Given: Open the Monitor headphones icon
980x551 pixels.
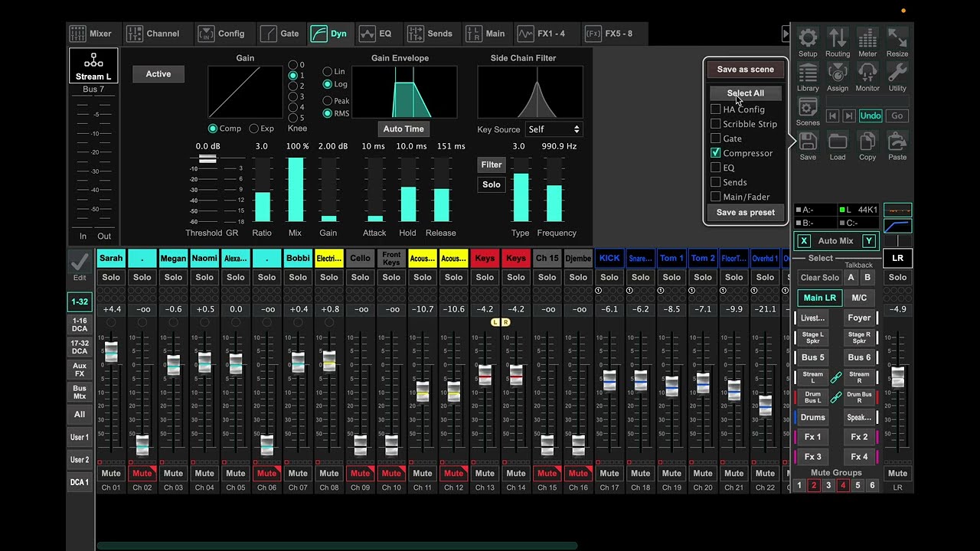Looking at the screenshot, I should point(867,73).
